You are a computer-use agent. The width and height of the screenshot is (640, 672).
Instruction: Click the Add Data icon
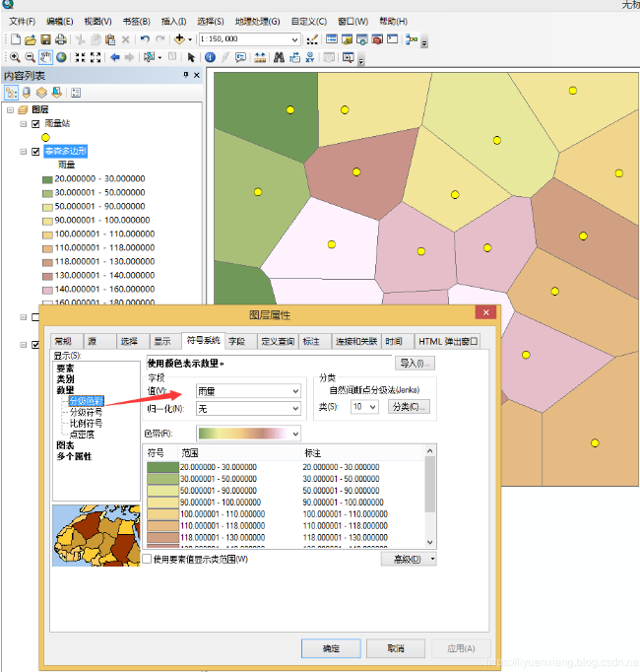tap(179, 39)
